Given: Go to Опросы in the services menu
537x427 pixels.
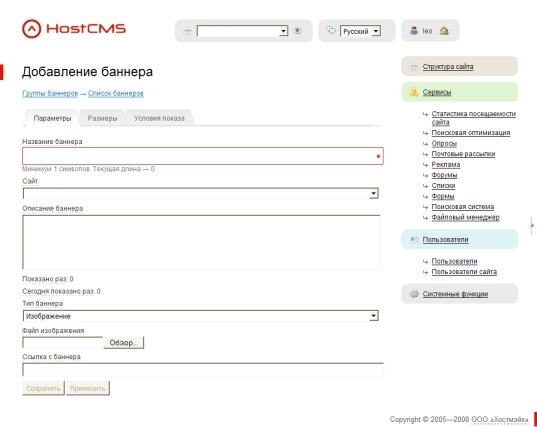Looking at the screenshot, I should pyautogui.click(x=444, y=143).
